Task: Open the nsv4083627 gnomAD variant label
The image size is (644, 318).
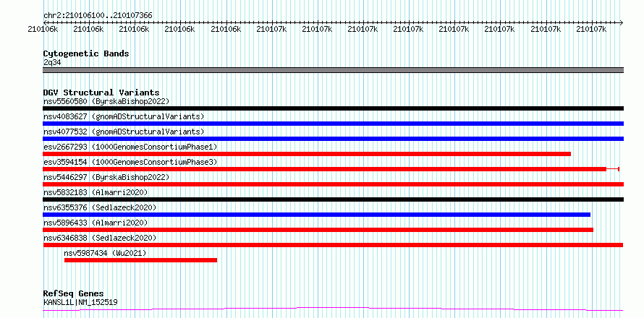Action: 124,116
